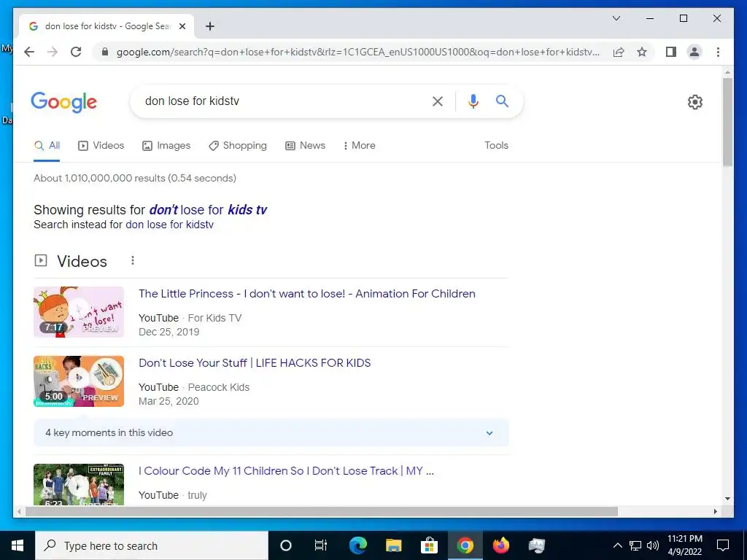Bookmark this page with the star icon
The image size is (747, 560).
tap(642, 52)
